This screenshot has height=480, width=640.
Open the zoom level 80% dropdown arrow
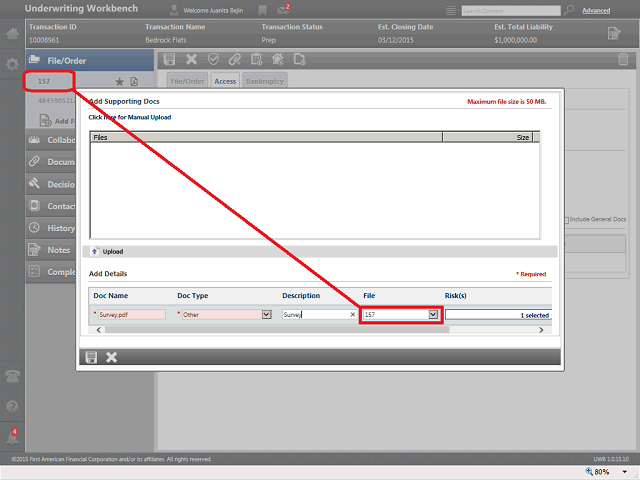(x=624, y=472)
